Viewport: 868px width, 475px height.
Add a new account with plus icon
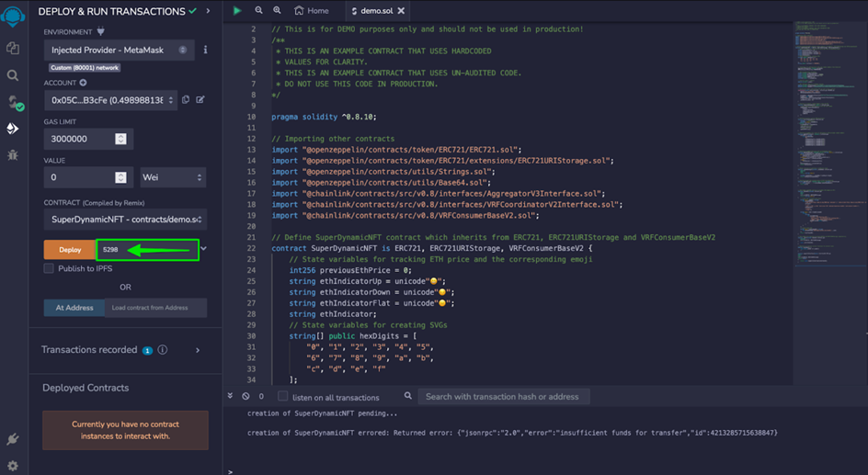point(83,83)
